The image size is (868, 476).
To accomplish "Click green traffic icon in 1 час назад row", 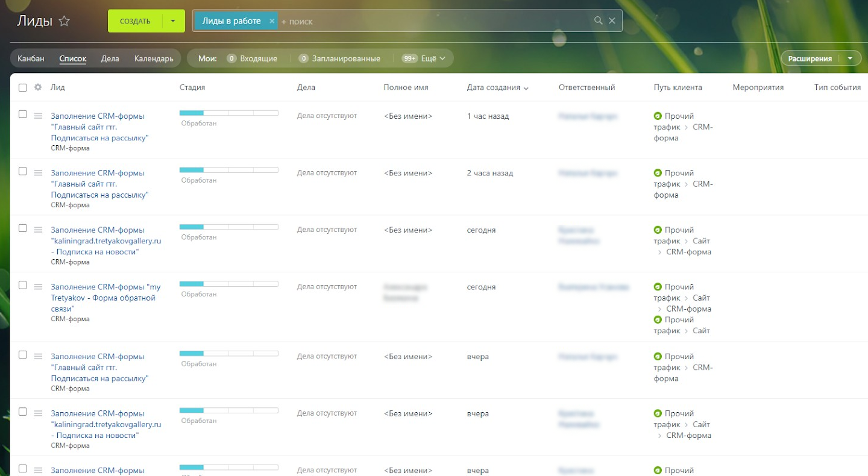I will click(x=658, y=116).
